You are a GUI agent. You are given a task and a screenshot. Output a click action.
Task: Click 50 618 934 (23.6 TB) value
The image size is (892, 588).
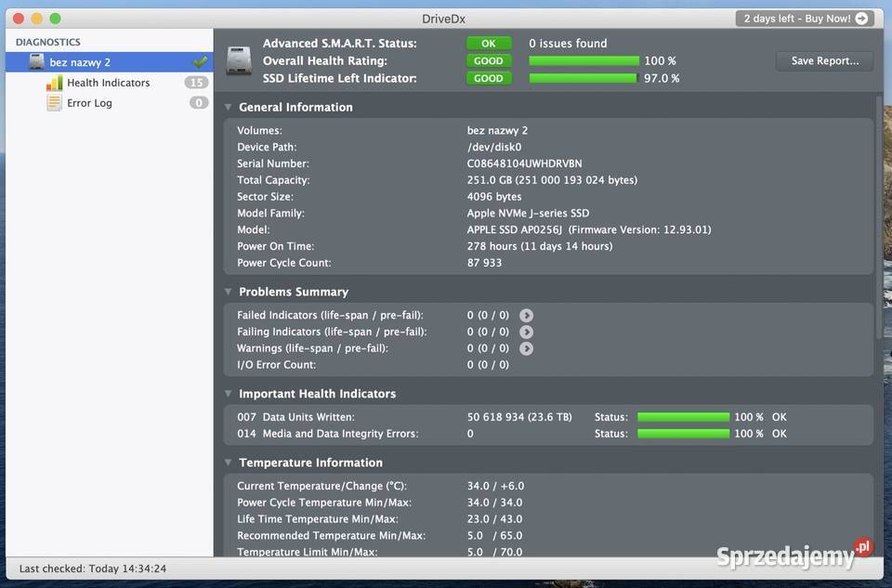click(519, 417)
